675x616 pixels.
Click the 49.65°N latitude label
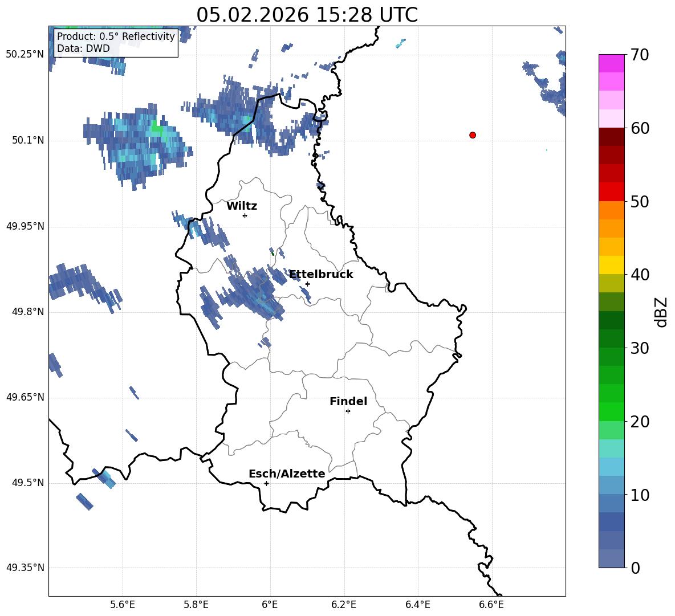pyautogui.click(x=25, y=397)
